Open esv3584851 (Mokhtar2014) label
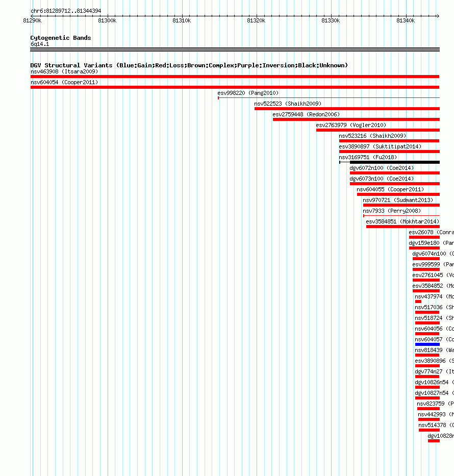This screenshot has height=476, width=454. click(x=402, y=221)
